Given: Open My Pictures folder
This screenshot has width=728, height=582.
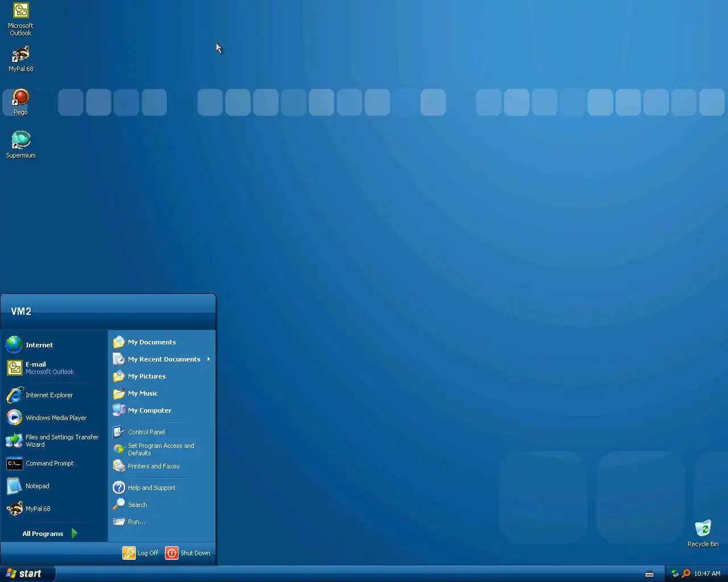Looking at the screenshot, I should (x=162, y=376).
